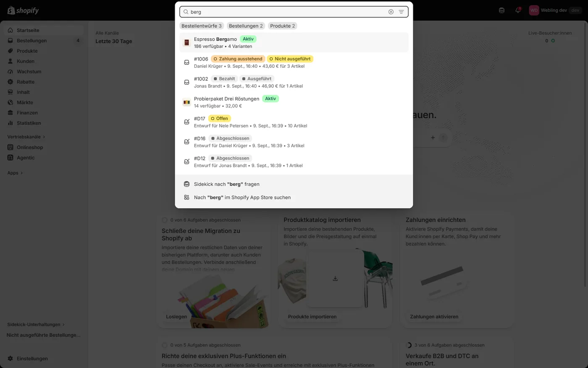Open Einstellungen settings
Image resolution: width=588 pixels, height=368 pixels.
pos(44,359)
